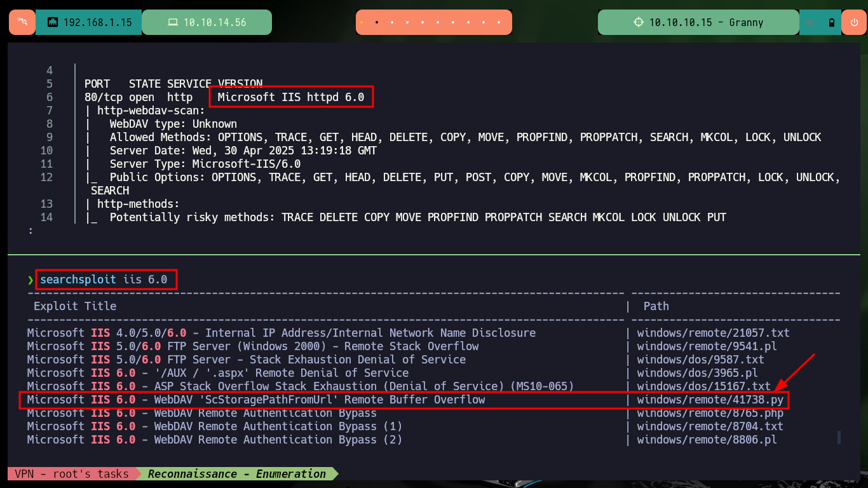Click path windows/remote/21057.txt
Image resolution: width=868 pixels, height=488 pixels.
coord(714,333)
